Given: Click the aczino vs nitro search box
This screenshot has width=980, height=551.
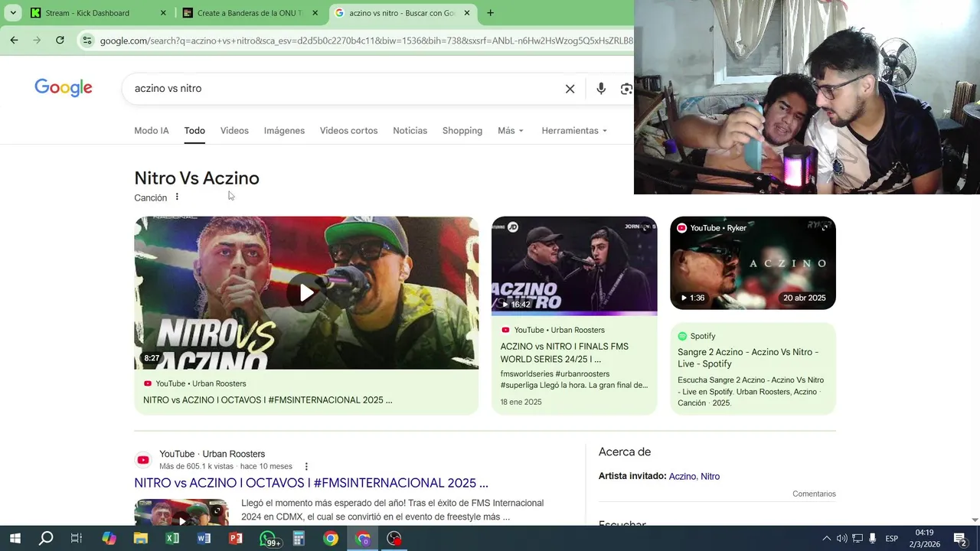Looking at the screenshot, I should tap(345, 89).
